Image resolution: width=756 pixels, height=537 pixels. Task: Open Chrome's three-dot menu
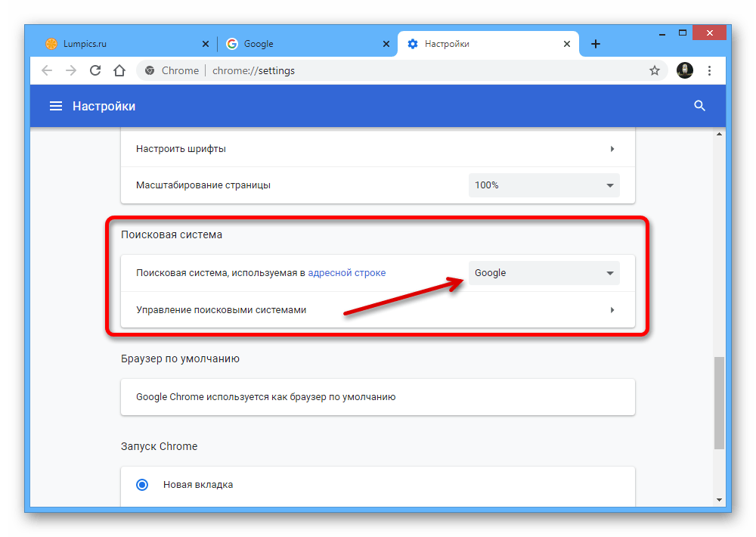click(709, 71)
